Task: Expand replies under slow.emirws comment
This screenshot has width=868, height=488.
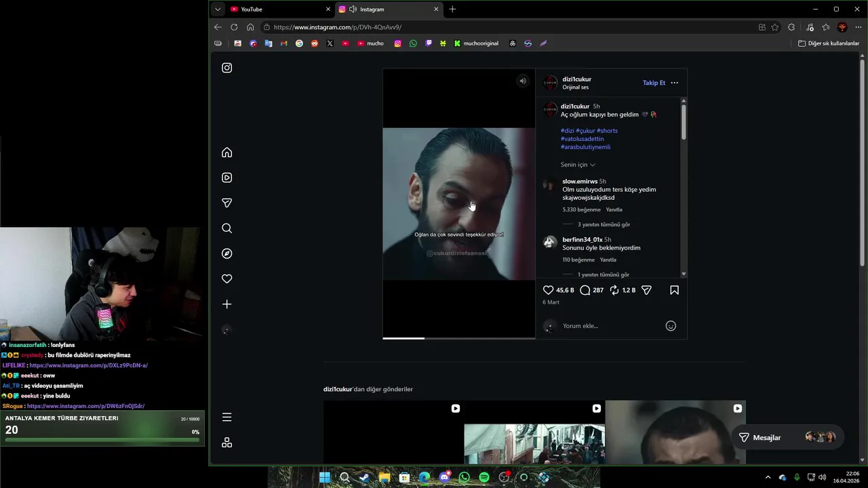Action: [x=604, y=224]
